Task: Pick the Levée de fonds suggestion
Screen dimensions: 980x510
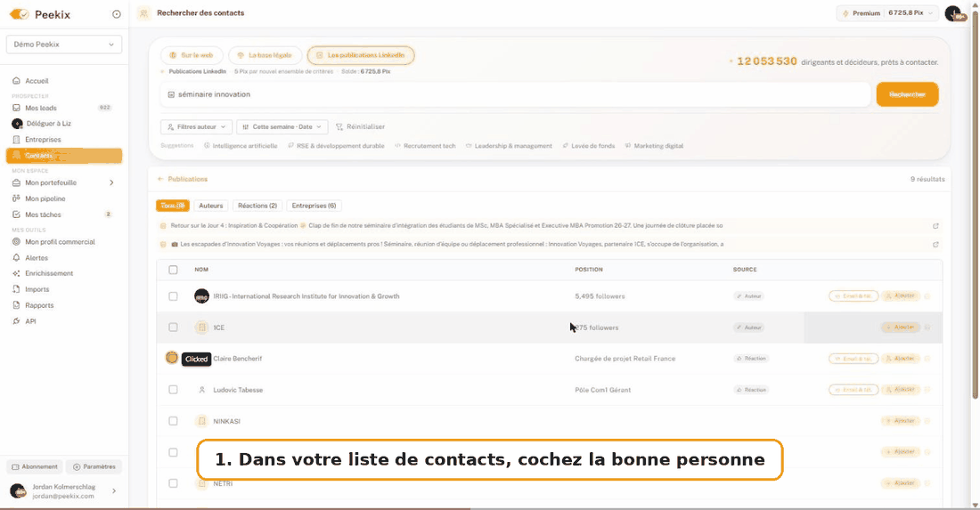Action: (x=588, y=146)
